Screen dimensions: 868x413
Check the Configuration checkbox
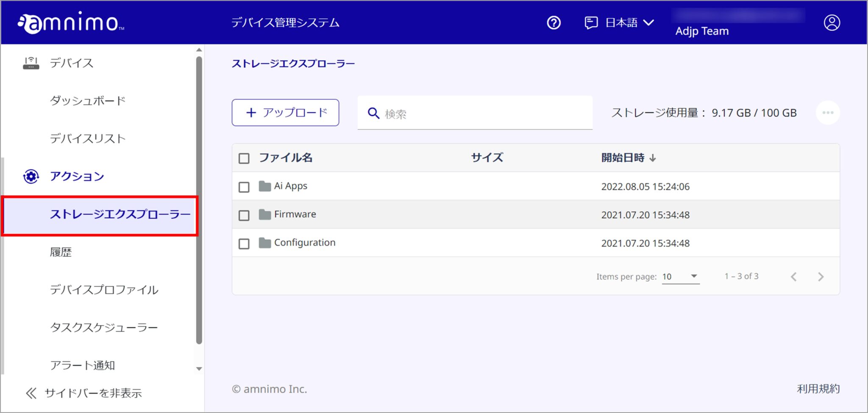[x=244, y=244]
